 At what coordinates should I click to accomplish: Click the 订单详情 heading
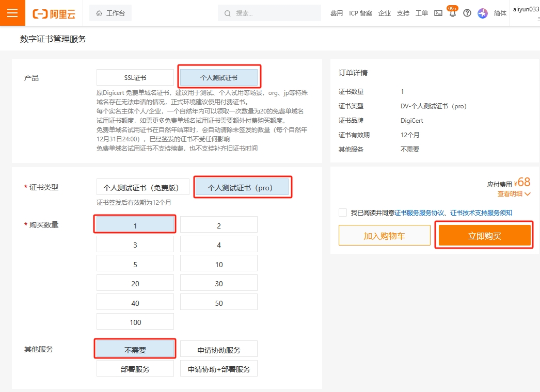353,73
